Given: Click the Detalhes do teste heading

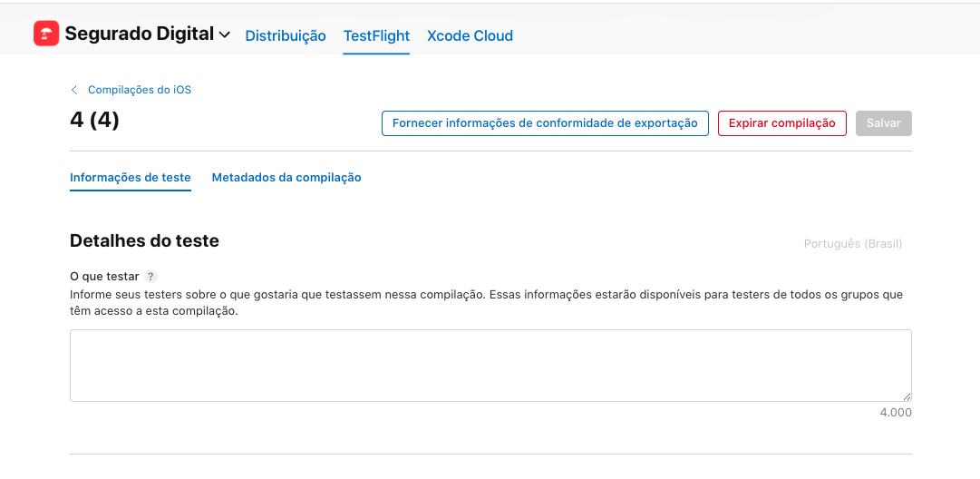Looking at the screenshot, I should click(144, 241).
